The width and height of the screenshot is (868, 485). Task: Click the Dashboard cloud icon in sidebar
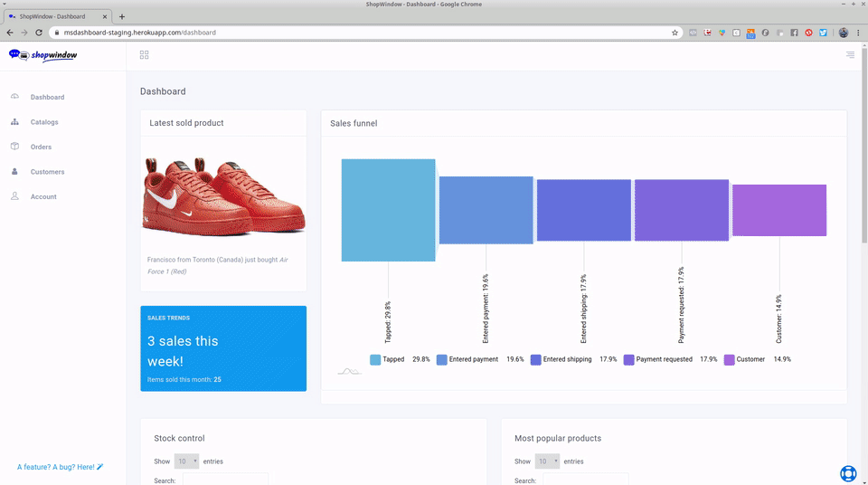[x=15, y=97]
